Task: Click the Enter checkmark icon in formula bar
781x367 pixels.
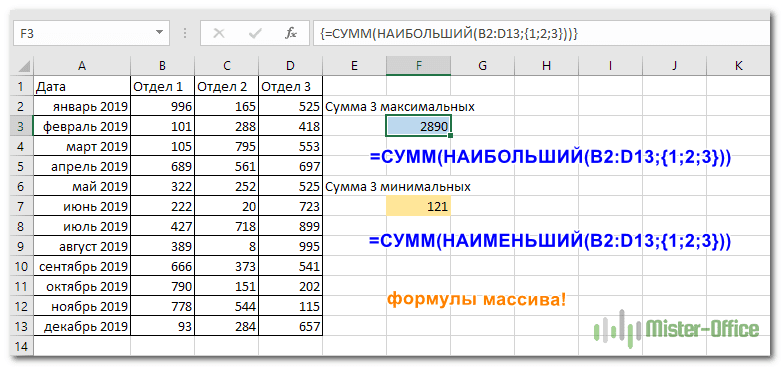Action: click(256, 33)
